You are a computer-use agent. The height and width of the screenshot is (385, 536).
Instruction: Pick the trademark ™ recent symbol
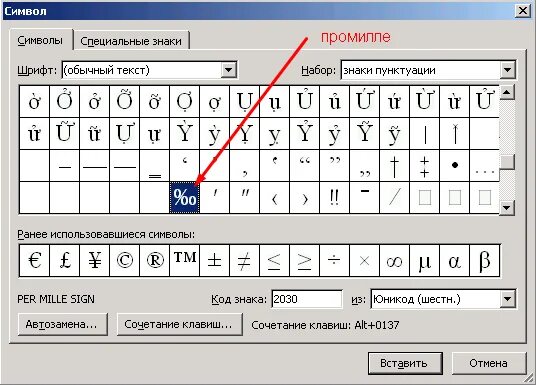[185, 261]
